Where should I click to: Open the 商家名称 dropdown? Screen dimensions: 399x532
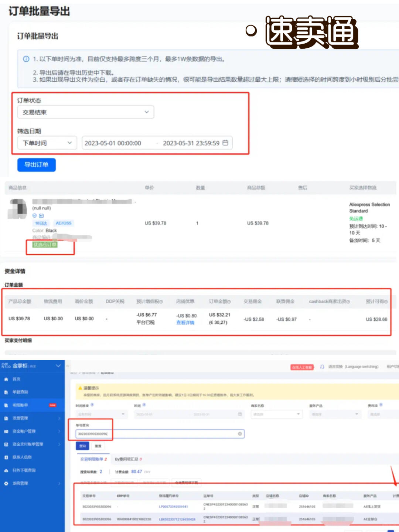277,414
